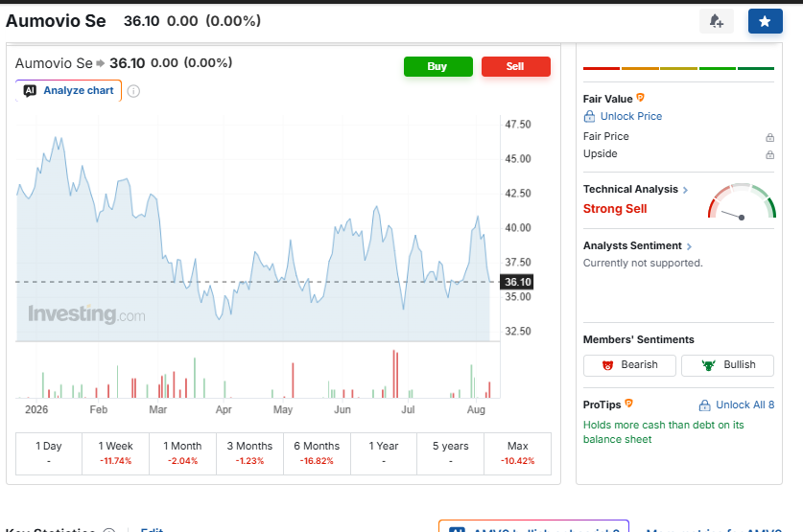Select the 3 Months range tab
803x532 pixels.
(x=249, y=453)
